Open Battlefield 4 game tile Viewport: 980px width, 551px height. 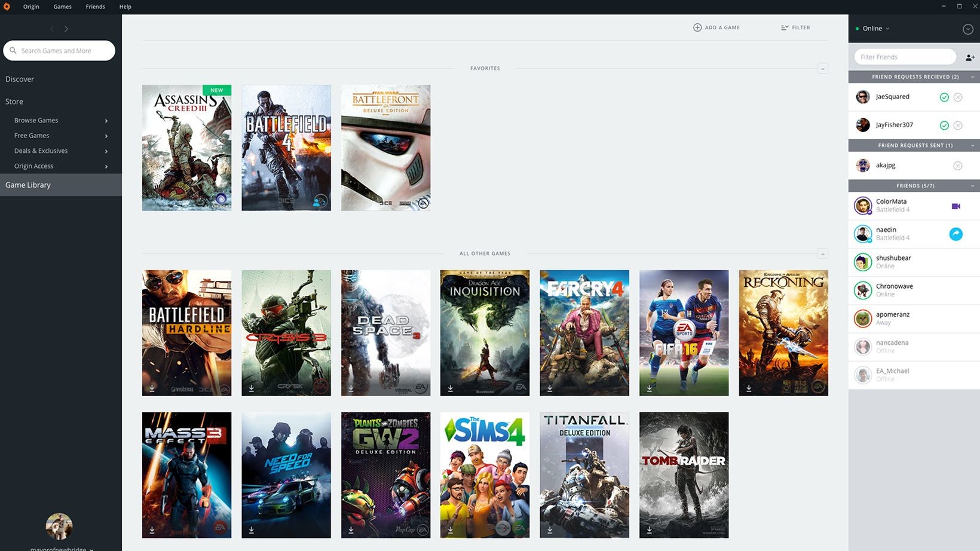286,148
